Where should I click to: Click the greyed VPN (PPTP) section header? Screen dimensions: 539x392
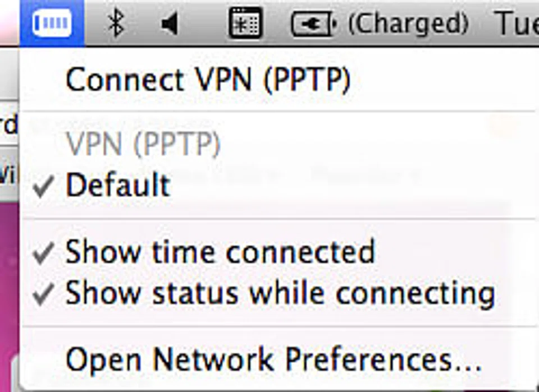[x=143, y=145]
